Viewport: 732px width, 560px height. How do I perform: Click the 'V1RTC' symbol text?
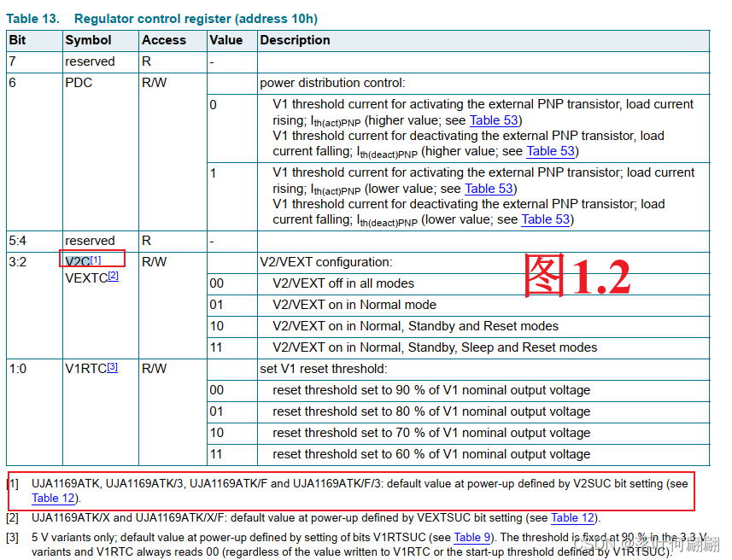(86, 369)
